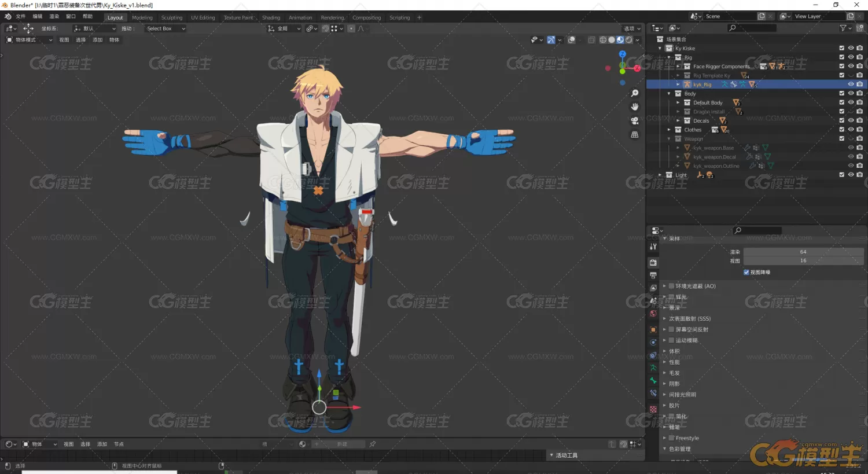This screenshot has height=474, width=868.
Task: Open the 全局 transform orientation dropdown
Action: point(284,28)
